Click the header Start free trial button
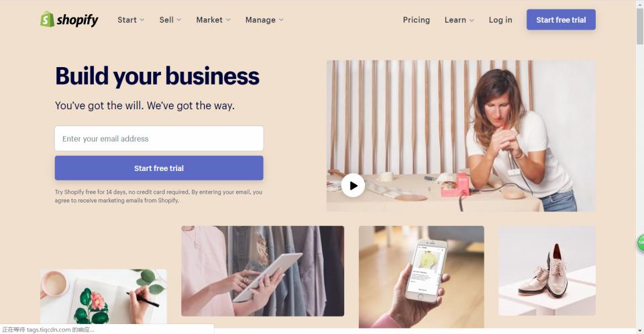644x334 pixels. coord(561,19)
